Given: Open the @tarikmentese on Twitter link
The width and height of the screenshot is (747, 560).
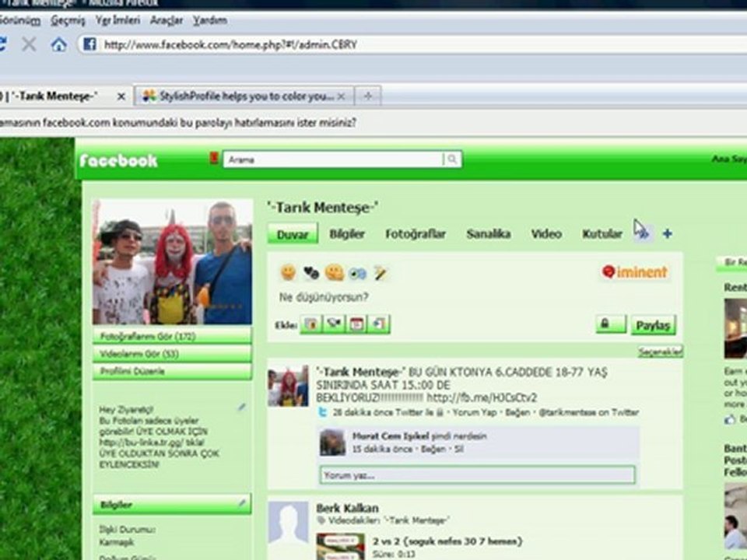Looking at the screenshot, I should point(588,412).
